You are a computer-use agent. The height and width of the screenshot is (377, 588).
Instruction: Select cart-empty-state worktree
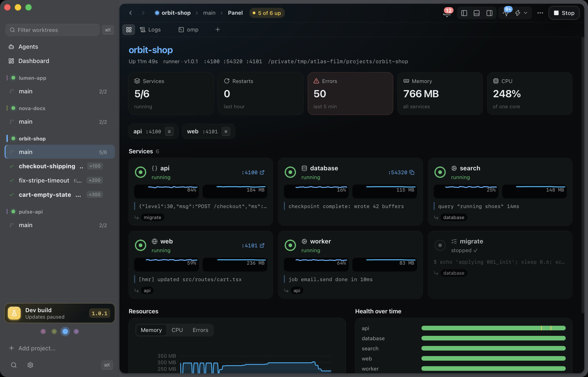[60, 195]
